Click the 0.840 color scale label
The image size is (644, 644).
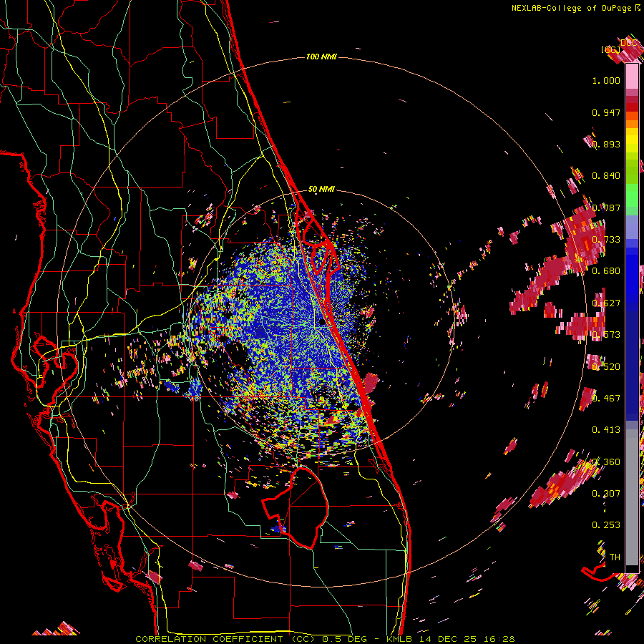606,176
